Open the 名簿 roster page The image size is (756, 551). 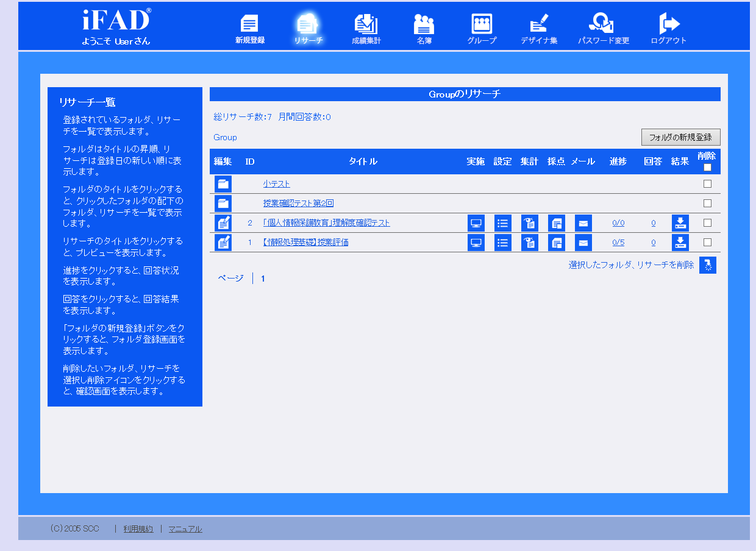(x=424, y=29)
